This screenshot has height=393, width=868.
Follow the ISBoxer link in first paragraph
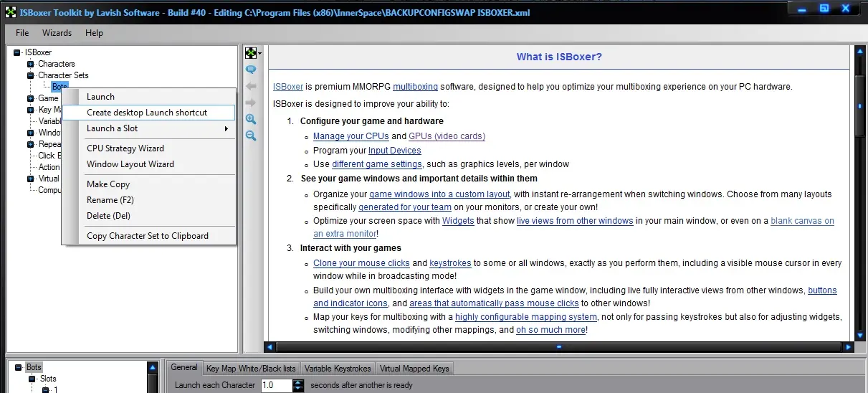(288, 87)
